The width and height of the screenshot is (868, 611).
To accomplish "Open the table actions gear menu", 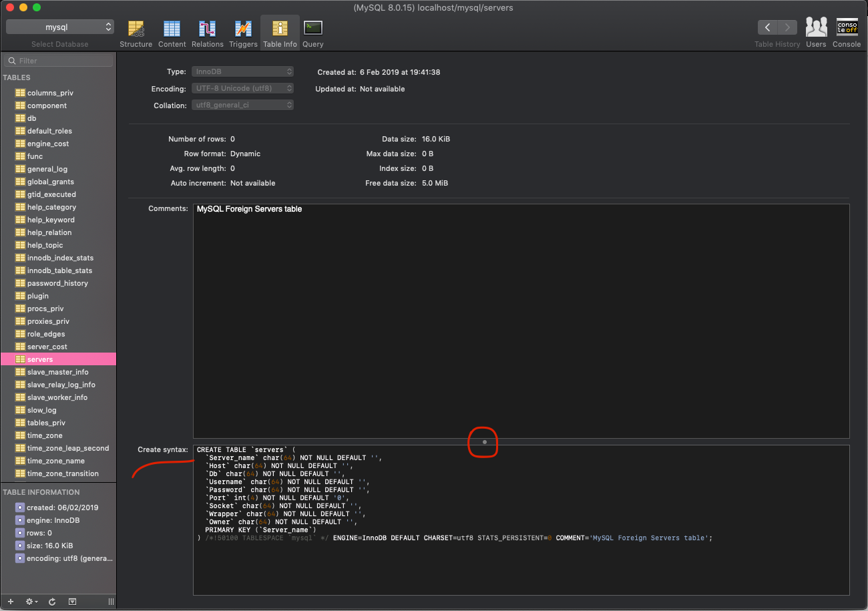I will pos(31,602).
